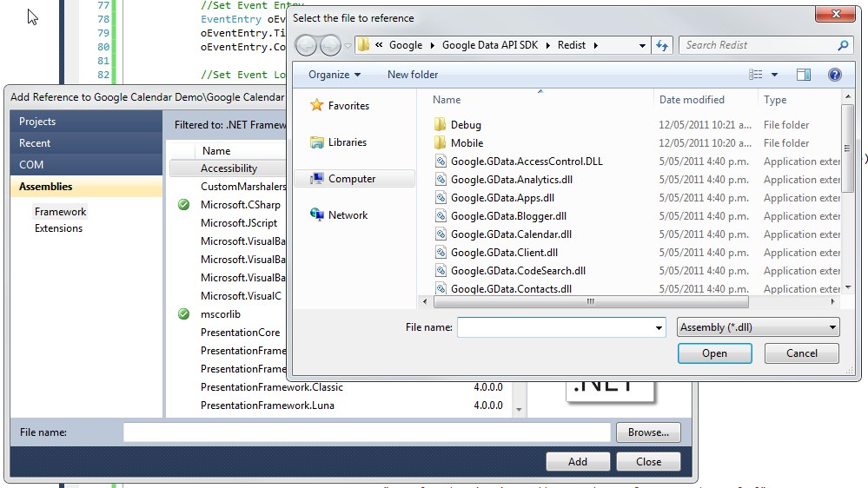Click the Google.GData.AccessControl.DLL file icon
The height and width of the screenshot is (488, 868).
click(x=441, y=162)
